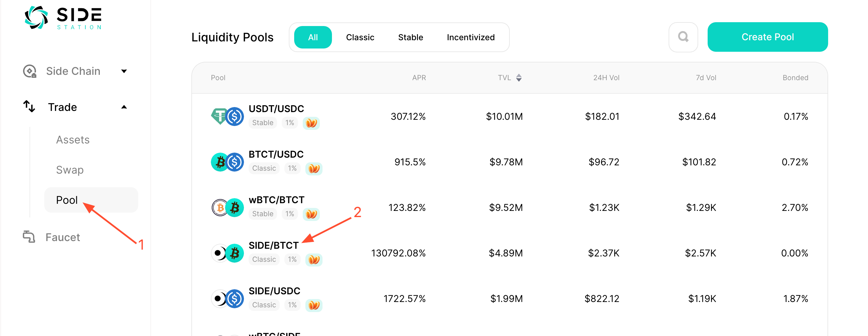Click the Classic tag under SIDE/USDC
This screenshot has width=868, height=336.
coord(264,305)
